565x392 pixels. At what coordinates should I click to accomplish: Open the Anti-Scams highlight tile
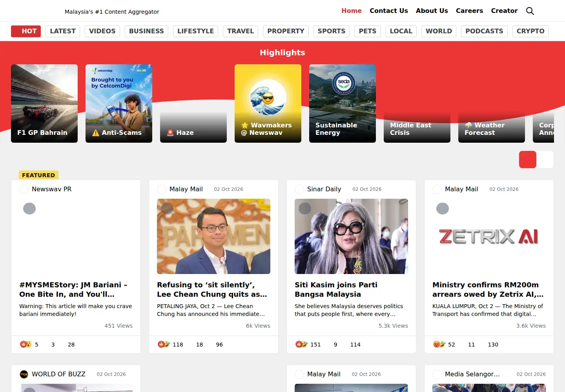(119, 103)
